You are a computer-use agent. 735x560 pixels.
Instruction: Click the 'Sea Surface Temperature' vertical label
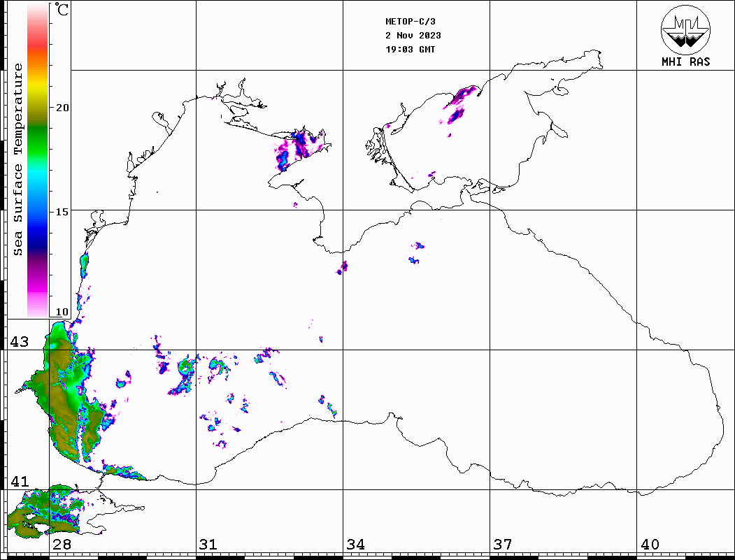tap(17, 160)
